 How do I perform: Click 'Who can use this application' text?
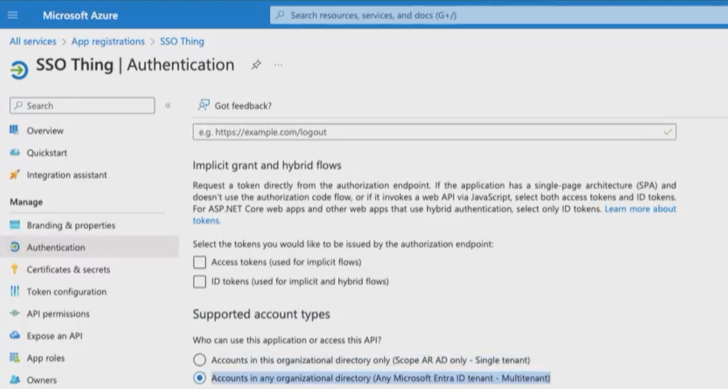click(287, 340)
